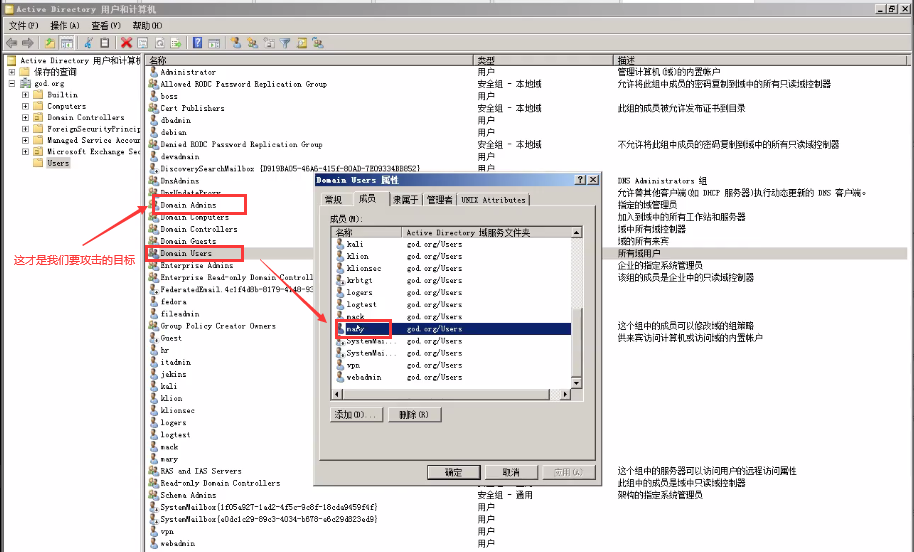Select the krbtgt member in dialog list
The width and height of the screenshot is (914, 552).
(359, 280)
